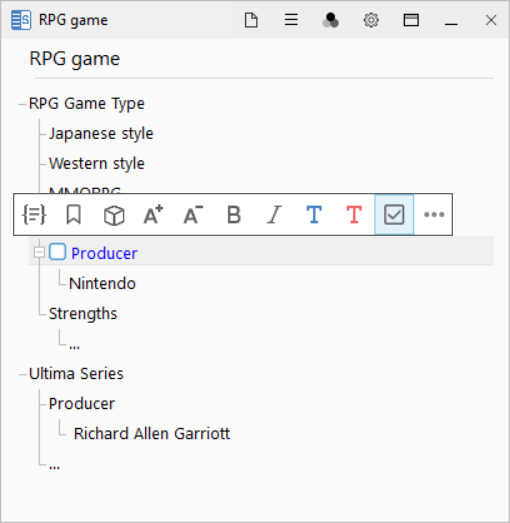This screenshot has width=510, height=523.
Task: Select the Western style item
Action: 97,164
